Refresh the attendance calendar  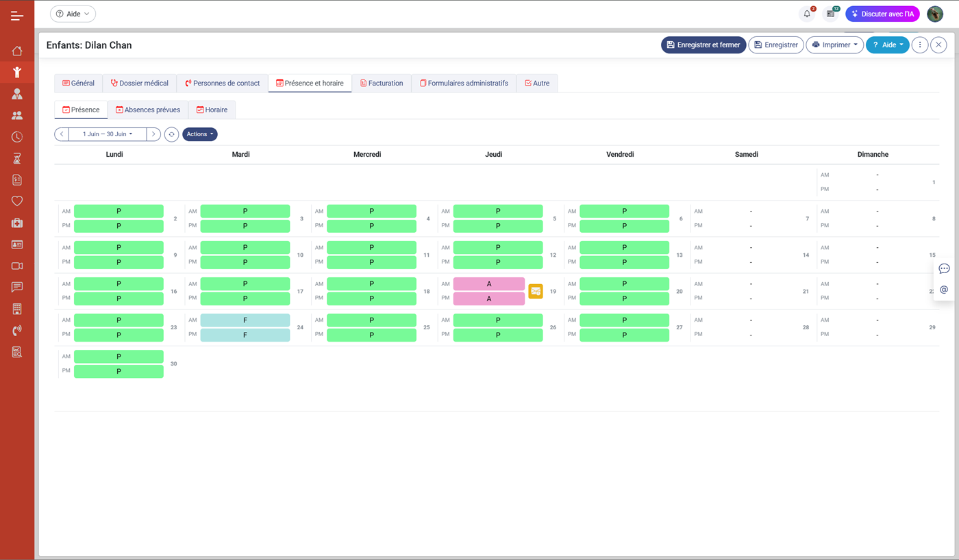point(171,134)
